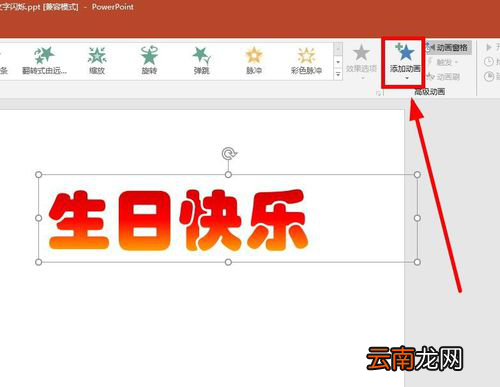Click the rotation handle above the text box
Screen dimensions: 500x387
click(x=229, y=154)
